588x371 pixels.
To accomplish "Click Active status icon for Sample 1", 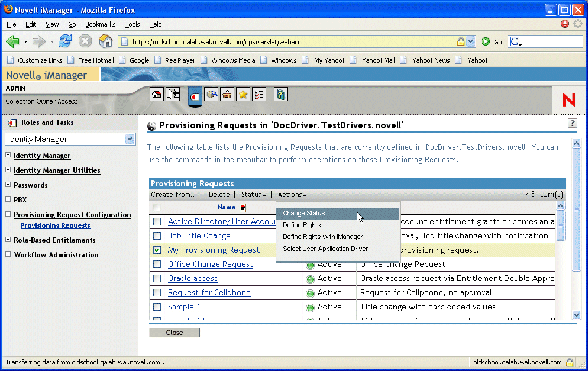I will [310, 308].
